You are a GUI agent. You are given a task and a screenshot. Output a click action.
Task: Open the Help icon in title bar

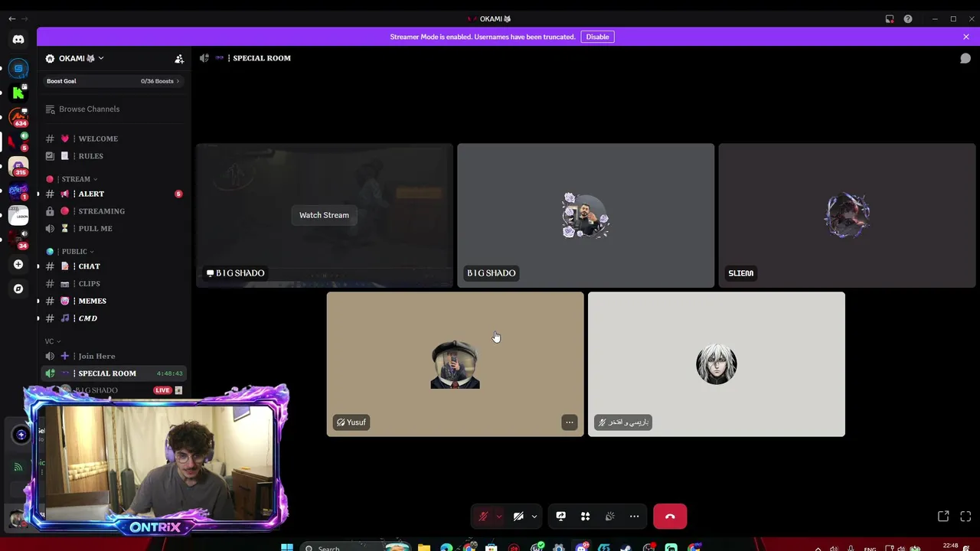pos(908,18)
